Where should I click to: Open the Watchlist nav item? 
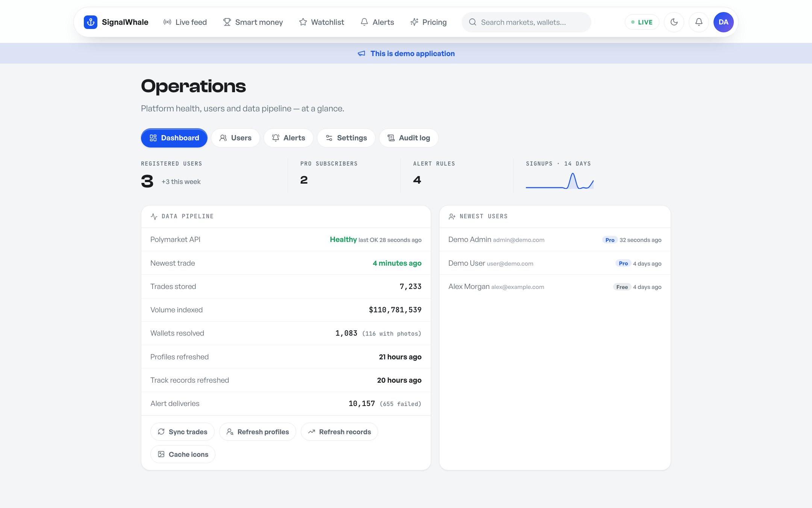[x=321, y=22]
